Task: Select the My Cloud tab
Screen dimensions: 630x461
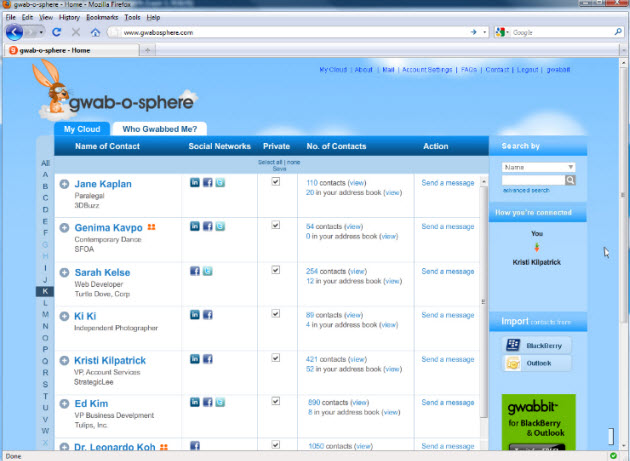Action: (x=82, y=129)
